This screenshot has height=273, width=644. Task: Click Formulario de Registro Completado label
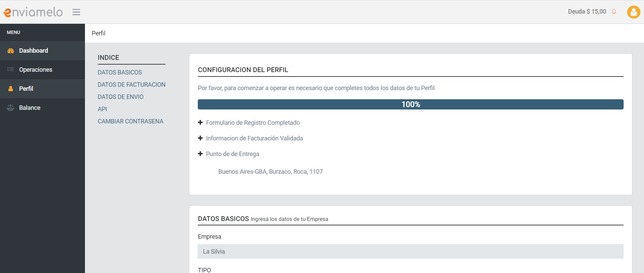pyautogui.click(x=253, y=123)
